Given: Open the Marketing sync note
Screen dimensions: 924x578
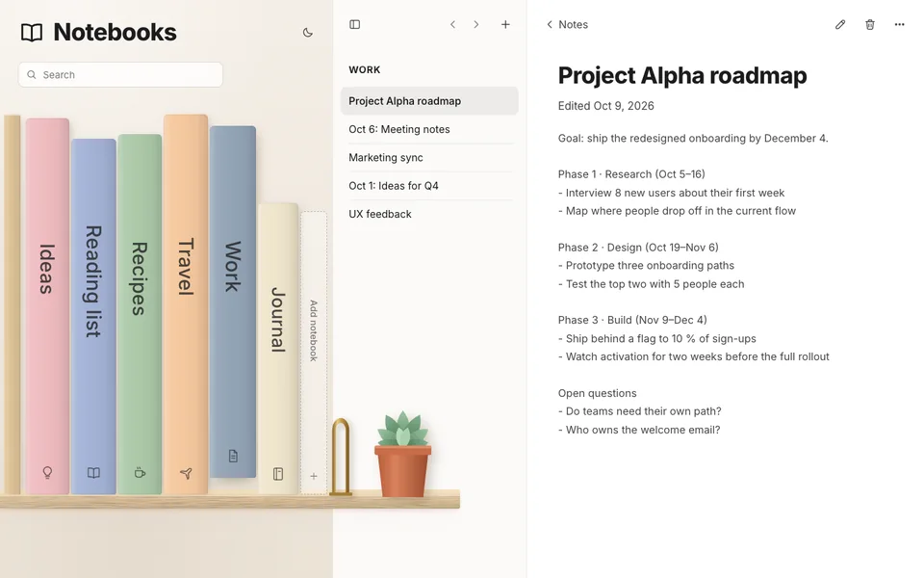Looking at the screenshot, I should pos(429,157).
